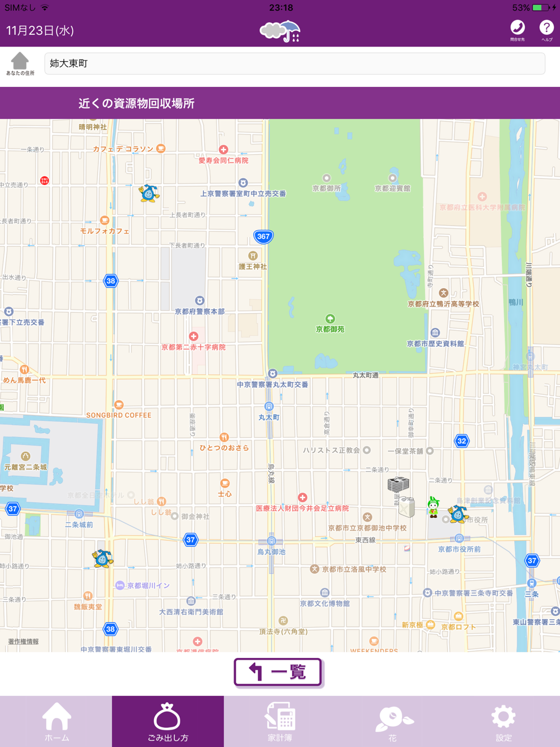Image resolution: width=560 pixels, height=747 pixels.
Task: Tap the SONGBIRD COFFEE pin
Action: [x=119, y=405]
